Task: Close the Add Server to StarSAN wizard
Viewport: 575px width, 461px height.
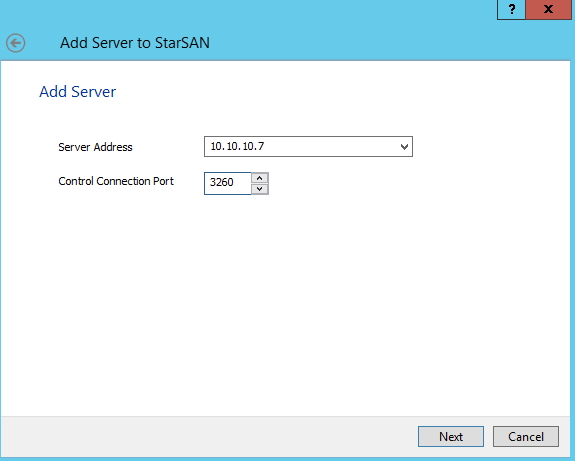Action: [548, 9]
